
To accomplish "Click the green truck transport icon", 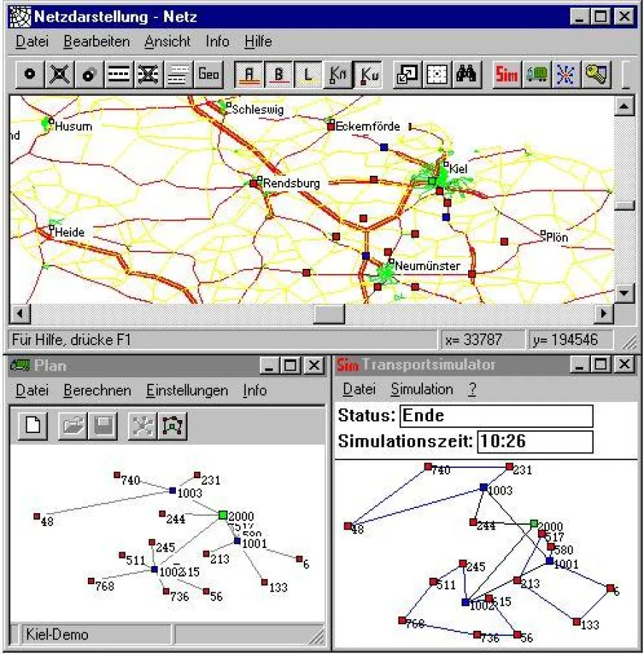I will click(536, 73).
